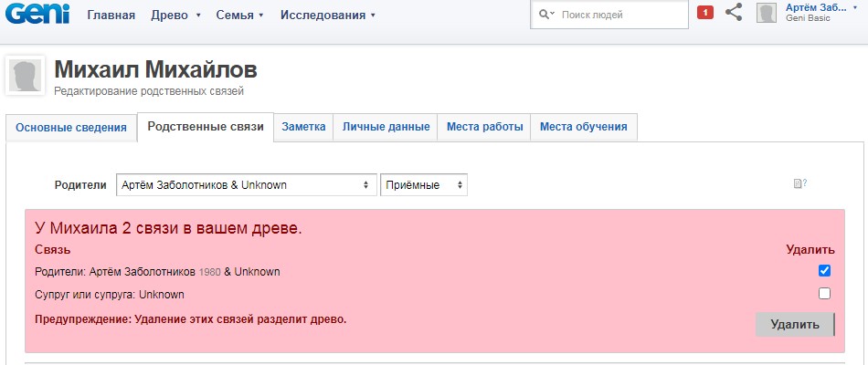868x365 pixels.
Task: Click the Поиск людей search field
Action: 619,15
